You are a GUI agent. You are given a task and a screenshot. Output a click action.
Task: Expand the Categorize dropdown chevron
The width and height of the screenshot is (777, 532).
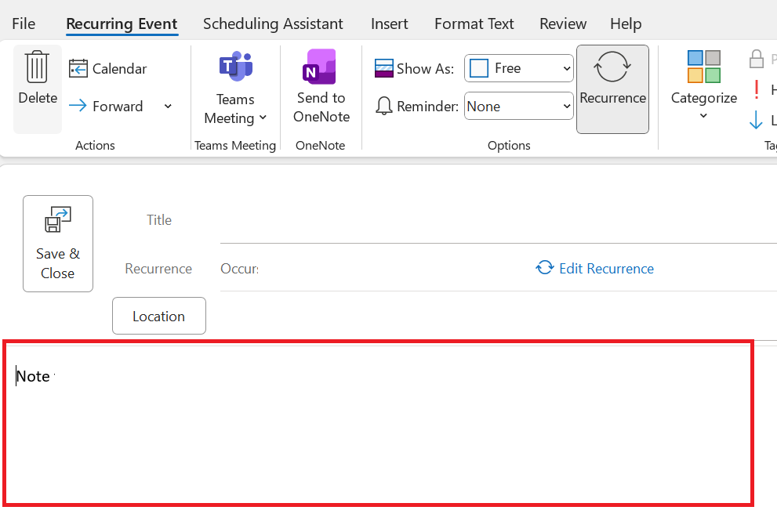[x=703, y=115]
